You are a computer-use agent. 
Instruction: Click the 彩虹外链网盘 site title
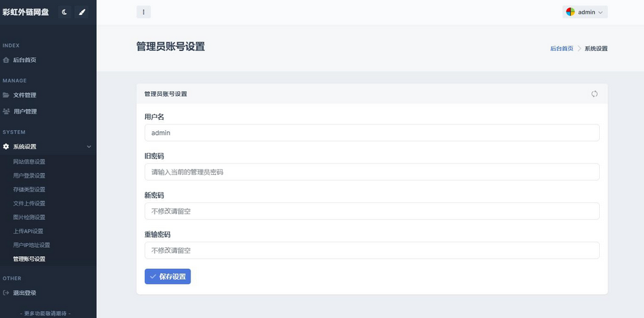coord(26,12)
